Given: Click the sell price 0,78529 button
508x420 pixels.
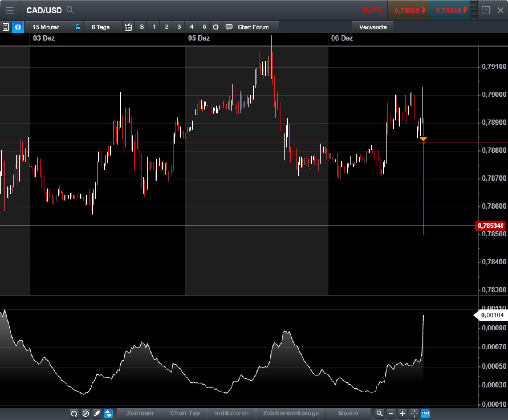Looking at the screenshot, I should (408, 10).
